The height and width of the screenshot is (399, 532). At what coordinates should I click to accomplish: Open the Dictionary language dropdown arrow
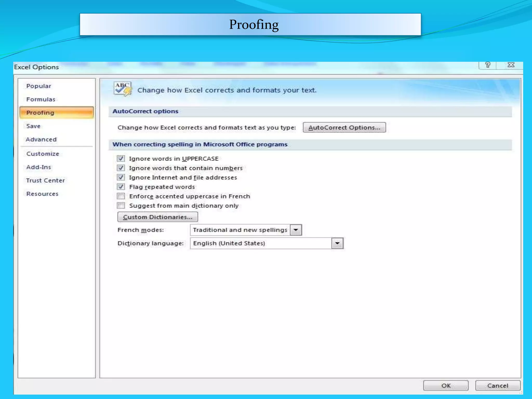tap(337, 243)
